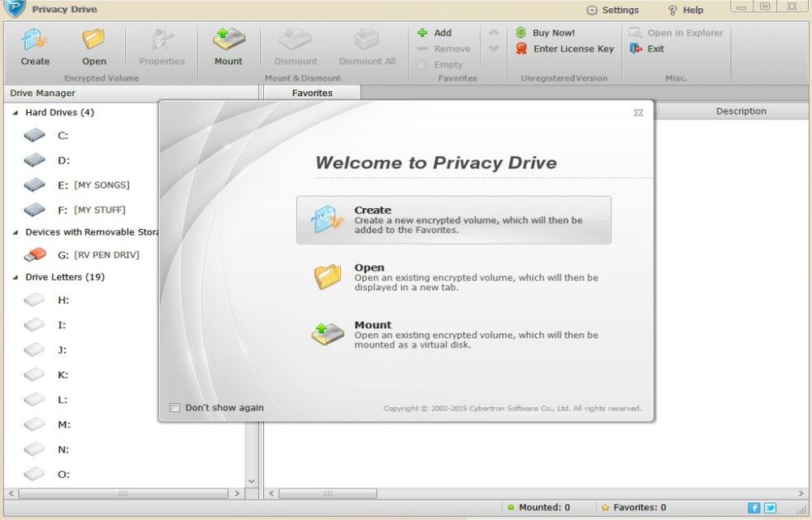Close the Welcome to Privacy Drive dialog
The height and width of the screenshot is (520, 812).
638,112
